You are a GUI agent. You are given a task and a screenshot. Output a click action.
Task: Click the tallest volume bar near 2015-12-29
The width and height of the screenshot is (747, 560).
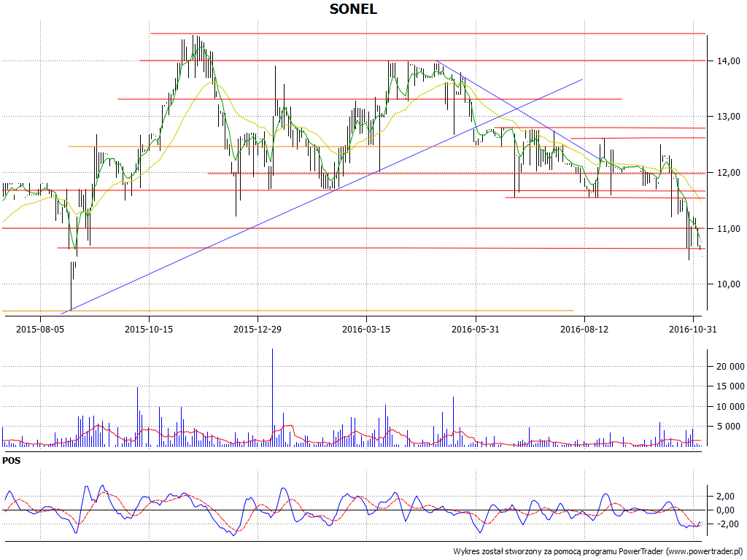coord(272,397)
